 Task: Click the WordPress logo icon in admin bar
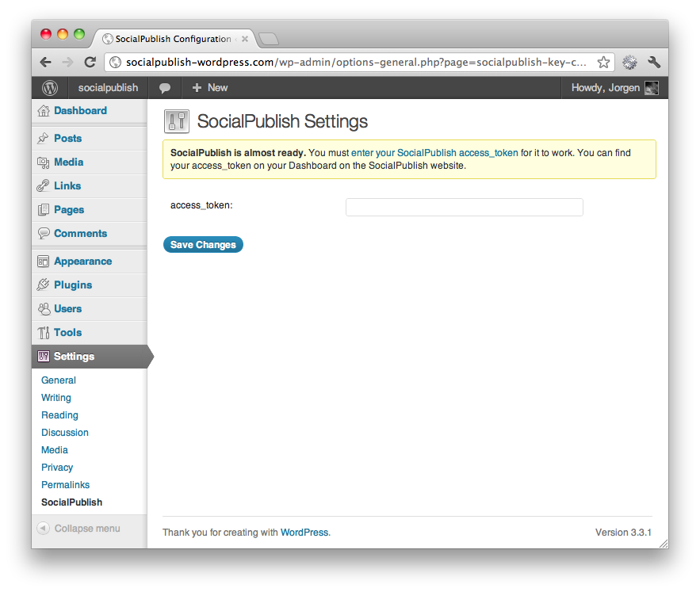[50, 88]
